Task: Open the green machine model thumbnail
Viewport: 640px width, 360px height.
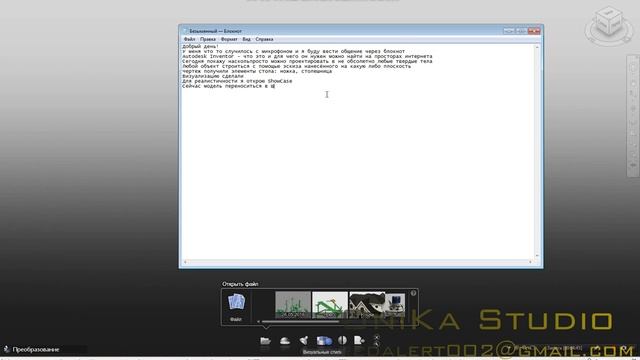Action: tap(330, 304)
